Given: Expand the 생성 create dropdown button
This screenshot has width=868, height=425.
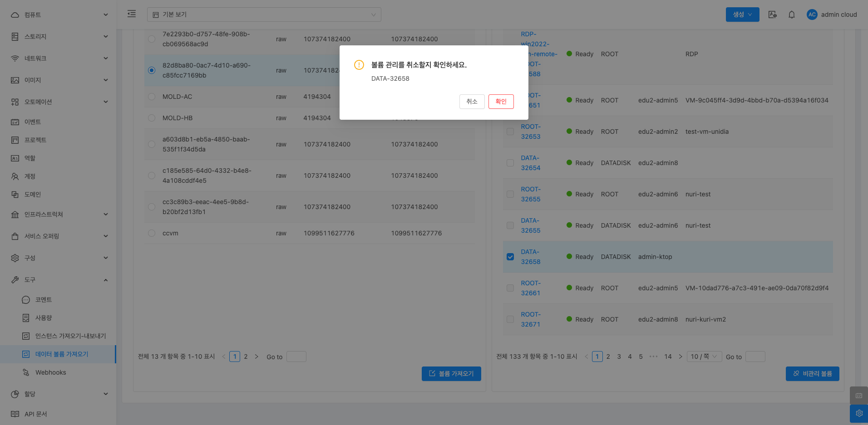Looking at the screenshot, I should pos(742,15).
